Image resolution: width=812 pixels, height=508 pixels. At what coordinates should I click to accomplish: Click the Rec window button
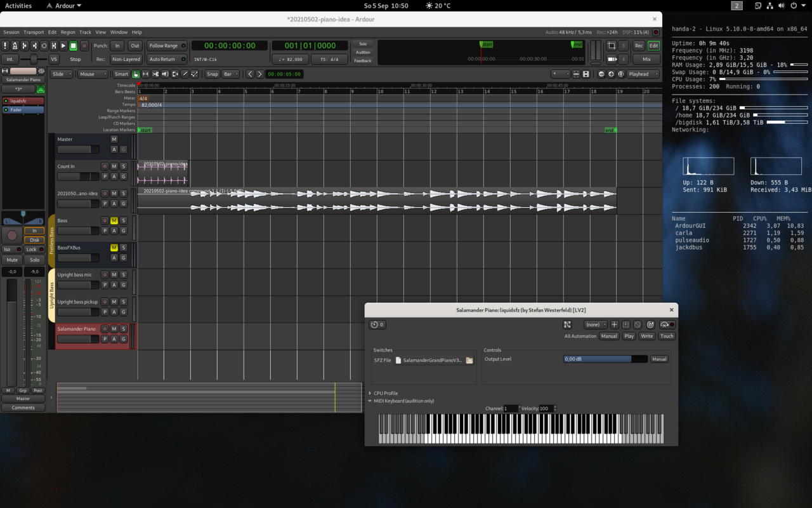coord(639,46)
